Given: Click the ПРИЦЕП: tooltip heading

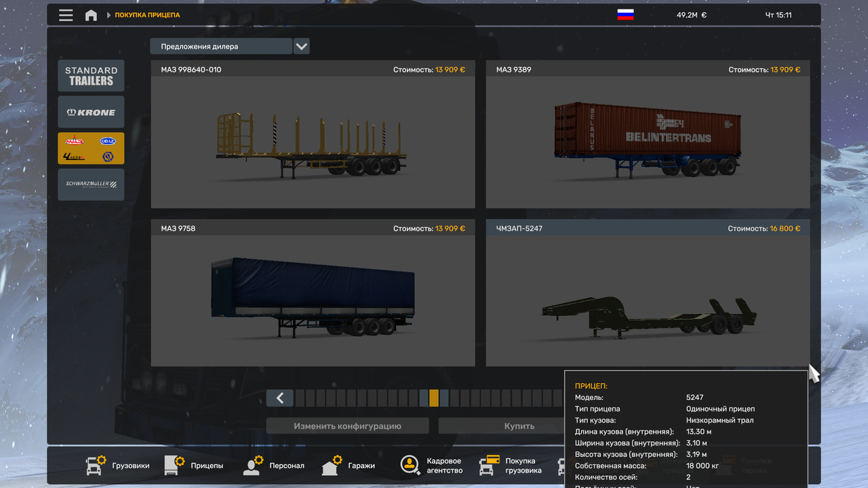Looking at the screenshot, I should tap(591, 386).
